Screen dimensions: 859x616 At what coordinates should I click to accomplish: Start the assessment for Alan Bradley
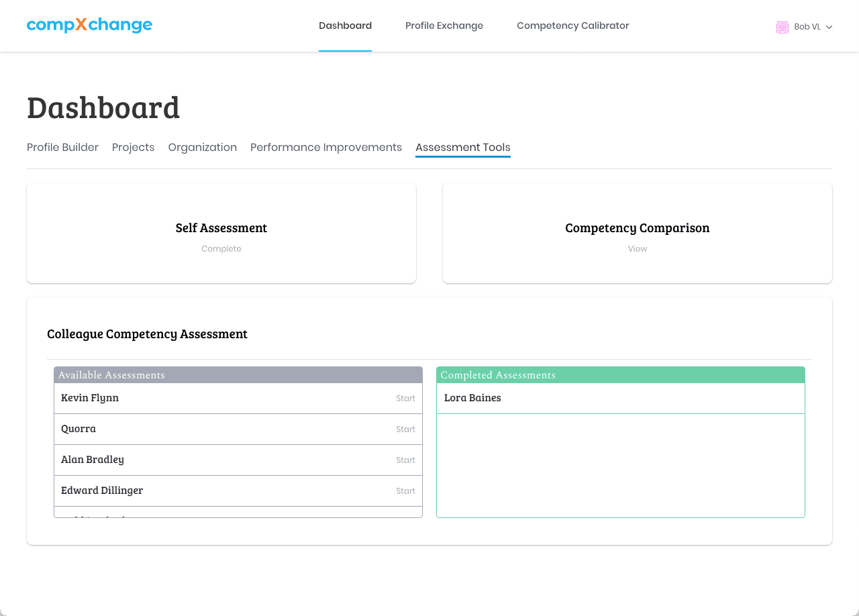point(405,460)
